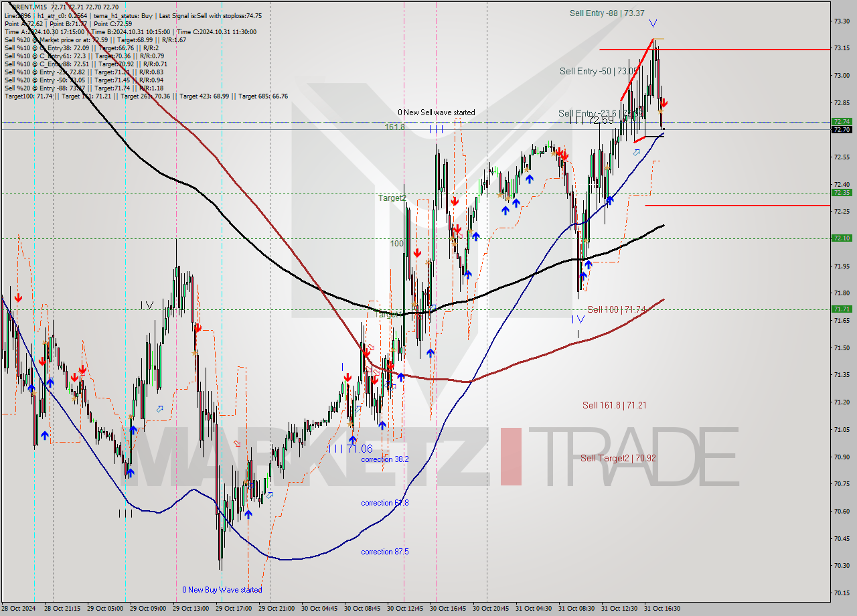
Task: Click '30 Oct 08:45' on time axis
Action: point(362,609)
